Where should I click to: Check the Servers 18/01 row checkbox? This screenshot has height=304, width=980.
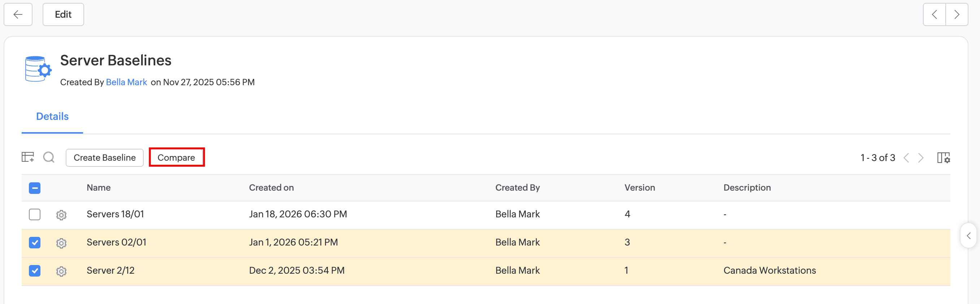[35, 214]
